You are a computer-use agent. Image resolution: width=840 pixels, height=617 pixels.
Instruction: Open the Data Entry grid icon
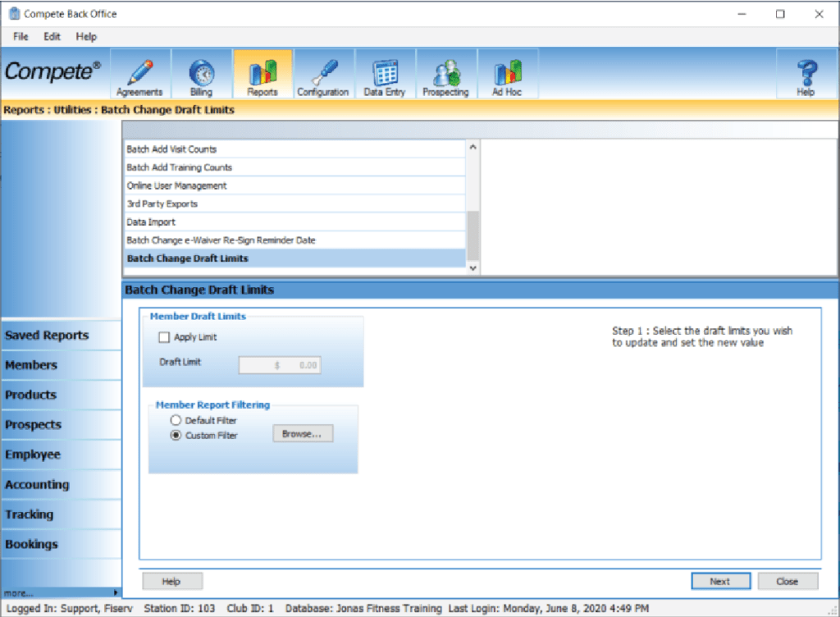[x=385, y=75]
